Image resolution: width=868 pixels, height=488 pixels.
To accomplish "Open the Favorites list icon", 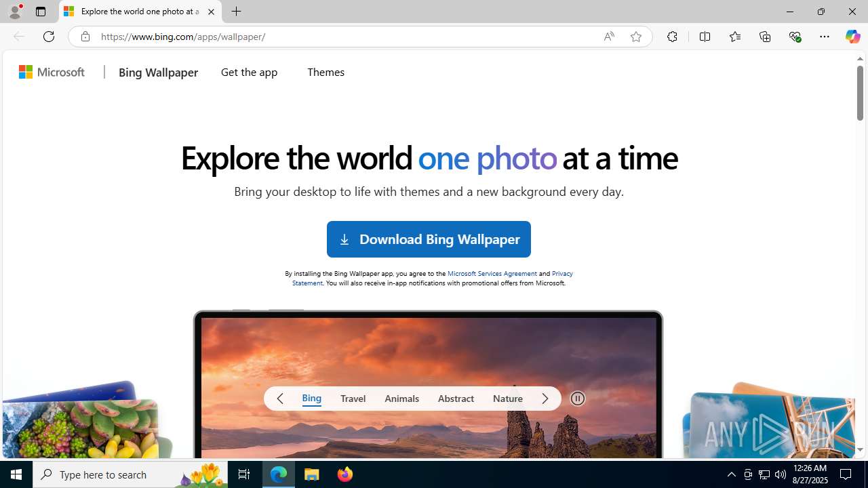I will point(734,37).
